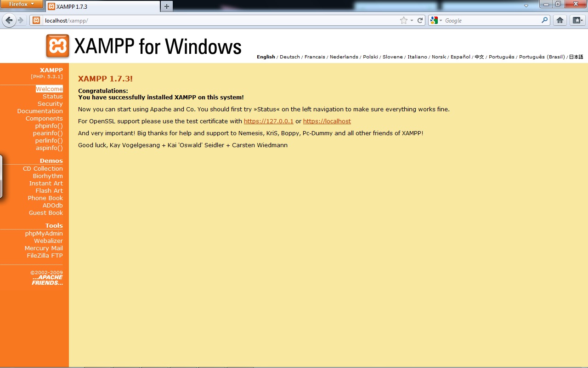The width and height of the screenshot is (588, 368).
Task: Open the list all tabs dropdown
Action: pos(526,6)
